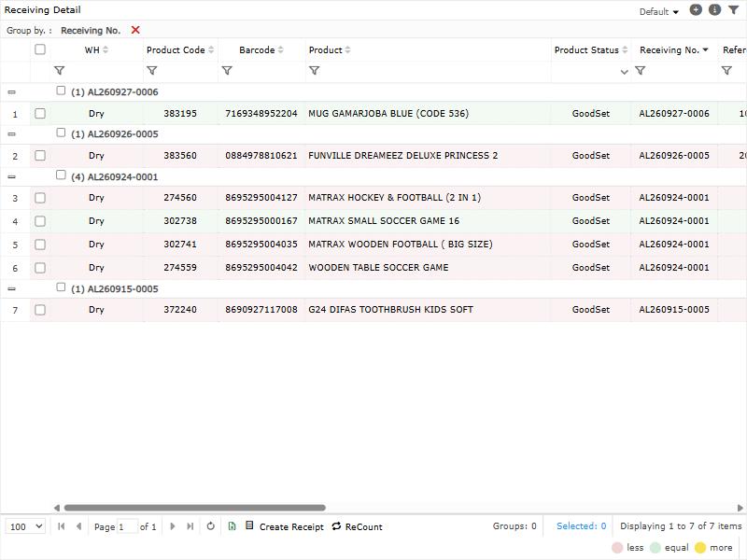Click 'Receiving No.' group-by label
The image size is (747, 560).
point(91,31)
